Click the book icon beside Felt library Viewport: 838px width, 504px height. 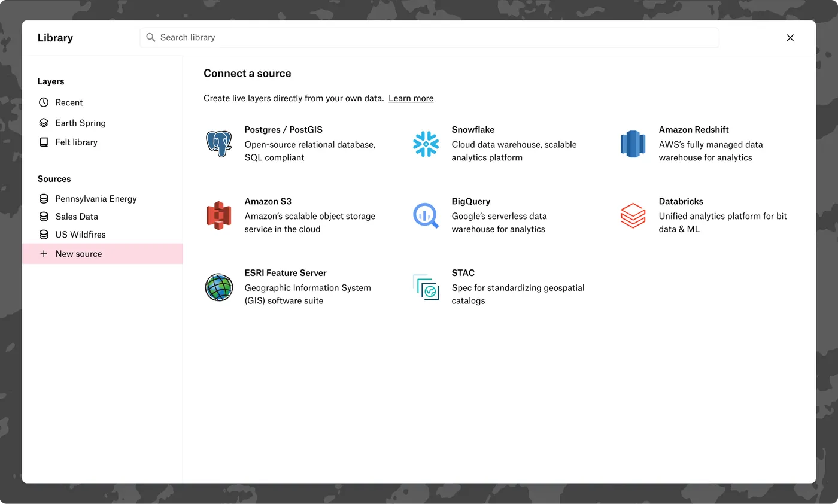(44, 142)
